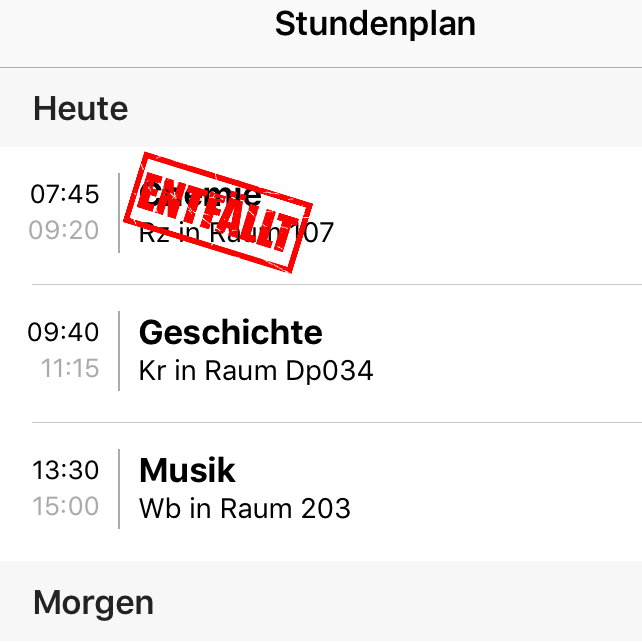This screenshot has height=642, width=642.
Task: Click the vertical divider beside the 07:45 lesson
Action: pos(119,212)
